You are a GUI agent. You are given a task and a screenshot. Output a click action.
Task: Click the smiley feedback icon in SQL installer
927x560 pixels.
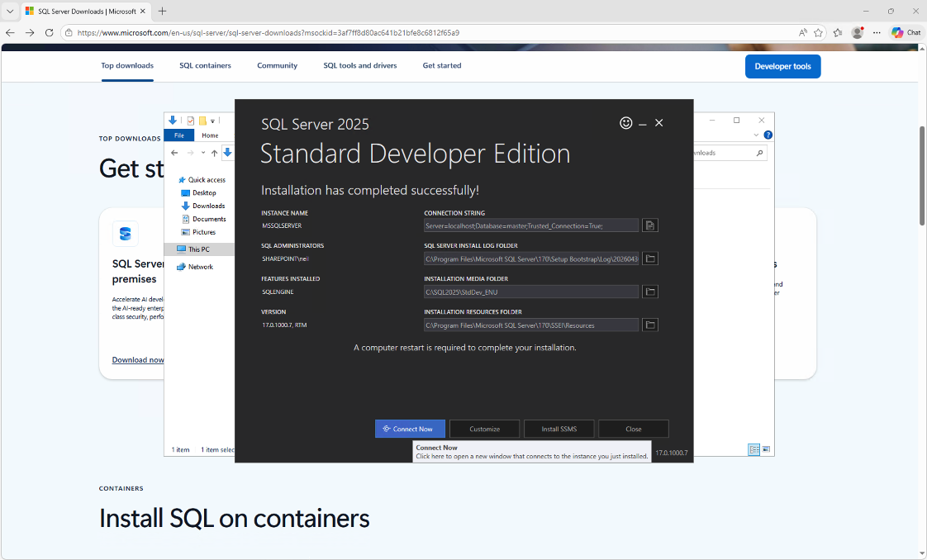[x=625, y=123]
